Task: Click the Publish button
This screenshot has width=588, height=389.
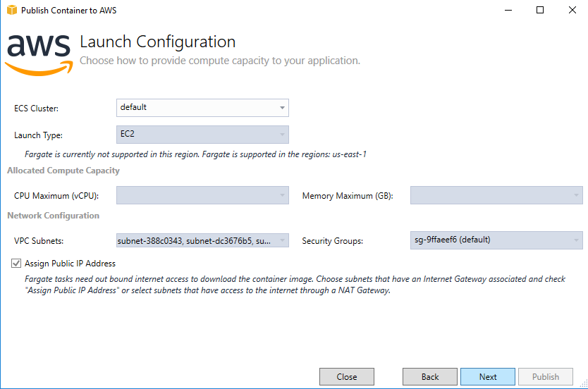Action: tap(546, 376)
